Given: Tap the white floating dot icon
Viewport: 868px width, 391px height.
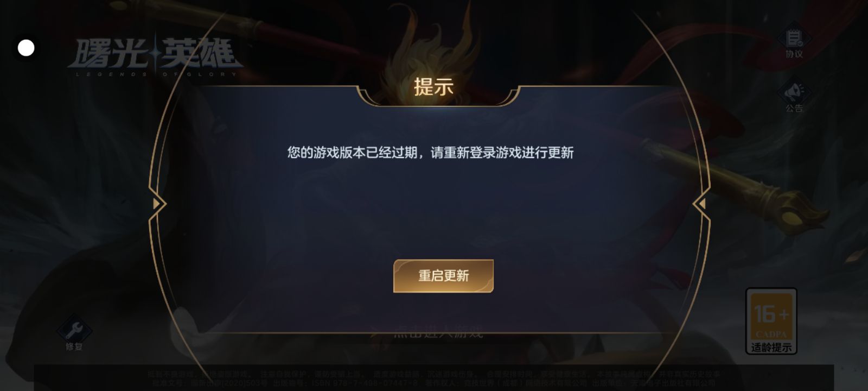Looking at the screenshot, I should tap(26, 48).
